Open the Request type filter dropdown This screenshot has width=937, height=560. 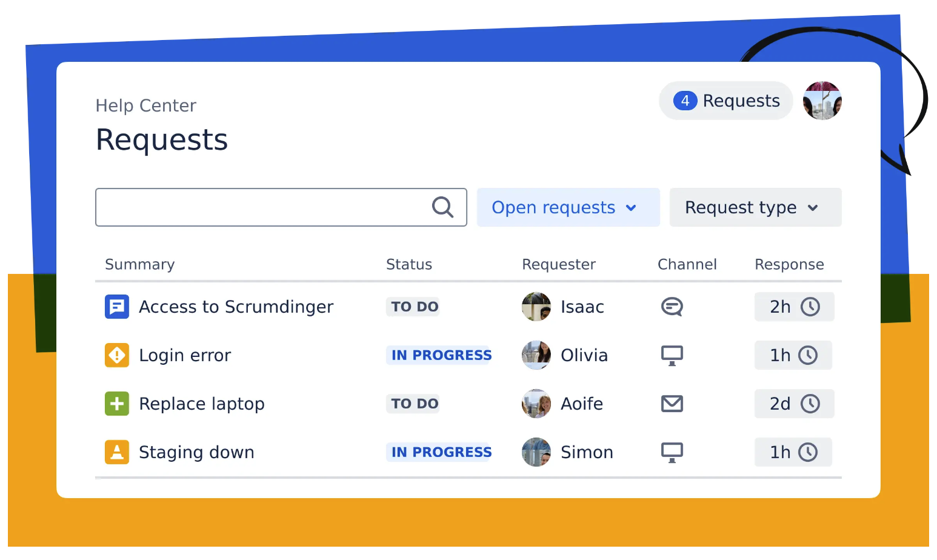[x=755, y=207]
